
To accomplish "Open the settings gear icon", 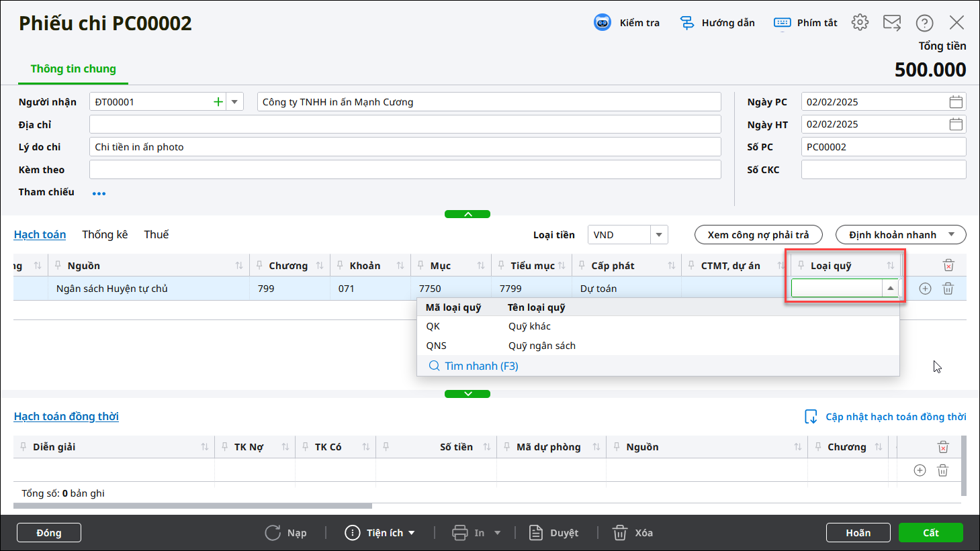I will pos(860,23).
